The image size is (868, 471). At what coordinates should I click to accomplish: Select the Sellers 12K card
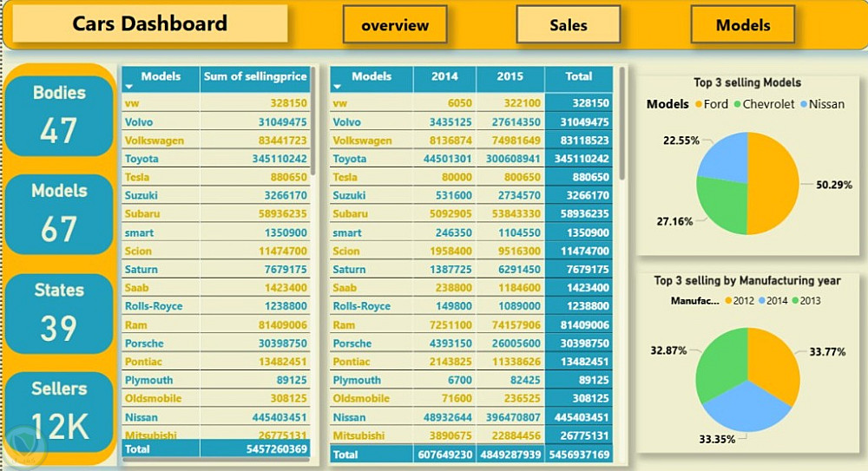click(x=59, y=412)
